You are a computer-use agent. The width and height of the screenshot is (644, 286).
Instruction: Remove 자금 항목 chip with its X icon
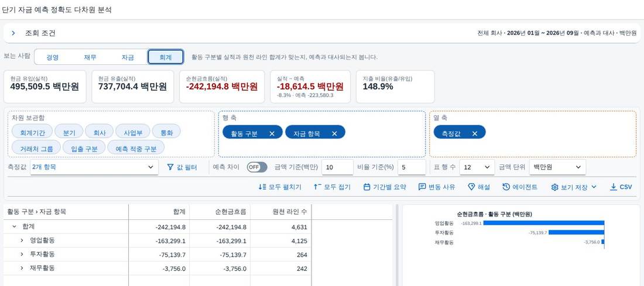[x=334, y=133]
